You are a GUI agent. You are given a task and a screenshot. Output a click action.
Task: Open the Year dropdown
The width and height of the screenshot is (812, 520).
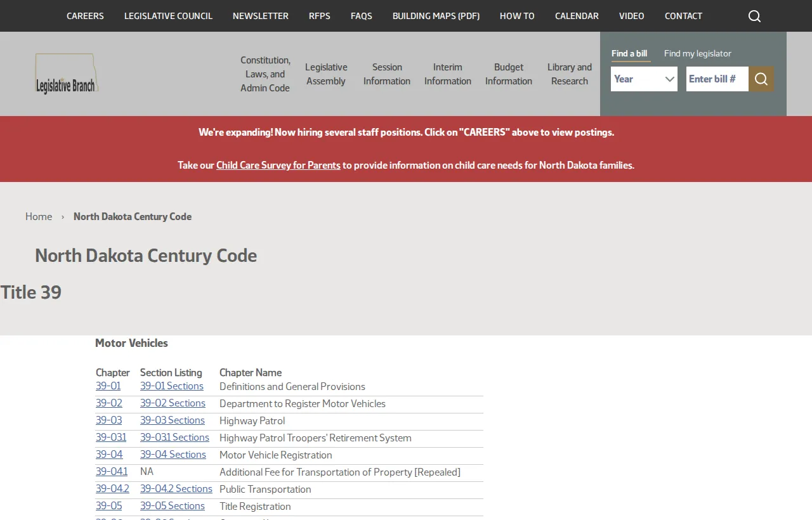pyautogui.click(x=641, y=79)
